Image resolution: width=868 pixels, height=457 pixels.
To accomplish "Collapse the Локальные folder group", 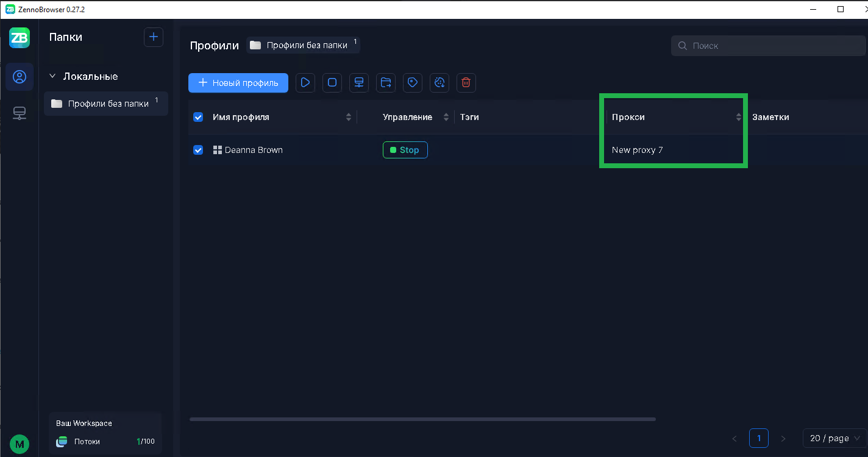I will tap(52, 77).
